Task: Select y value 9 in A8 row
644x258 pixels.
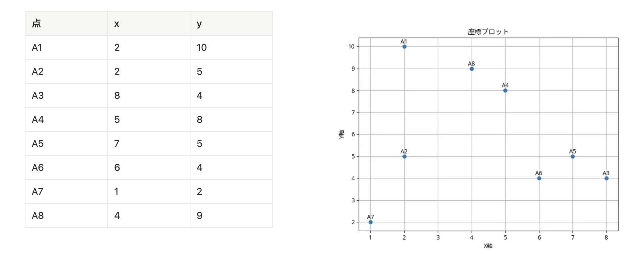Action: [x=200, y=216]
